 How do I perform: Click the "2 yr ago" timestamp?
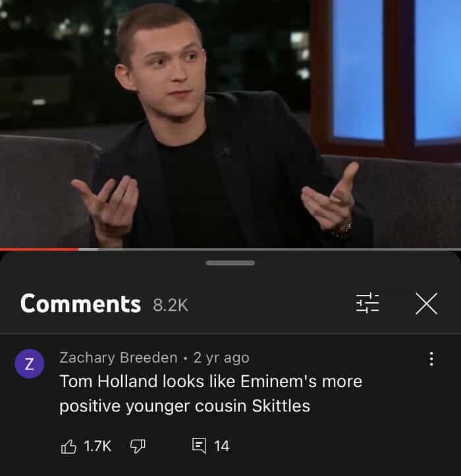[221, 357]
